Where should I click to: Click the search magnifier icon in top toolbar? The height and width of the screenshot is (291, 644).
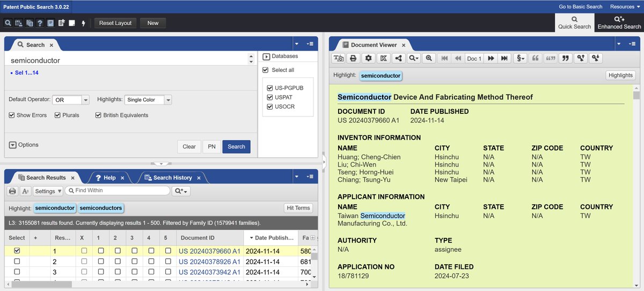[8, 23]
